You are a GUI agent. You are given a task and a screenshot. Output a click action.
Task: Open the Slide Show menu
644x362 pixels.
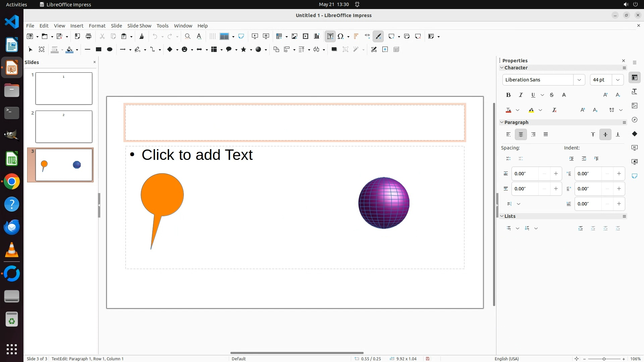click(x=139, y=25)
